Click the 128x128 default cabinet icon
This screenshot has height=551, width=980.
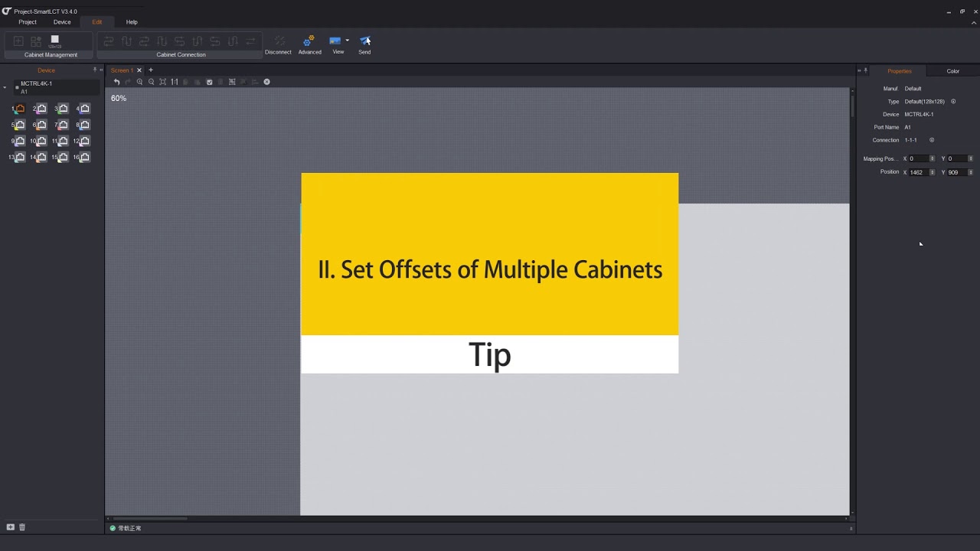54,41
